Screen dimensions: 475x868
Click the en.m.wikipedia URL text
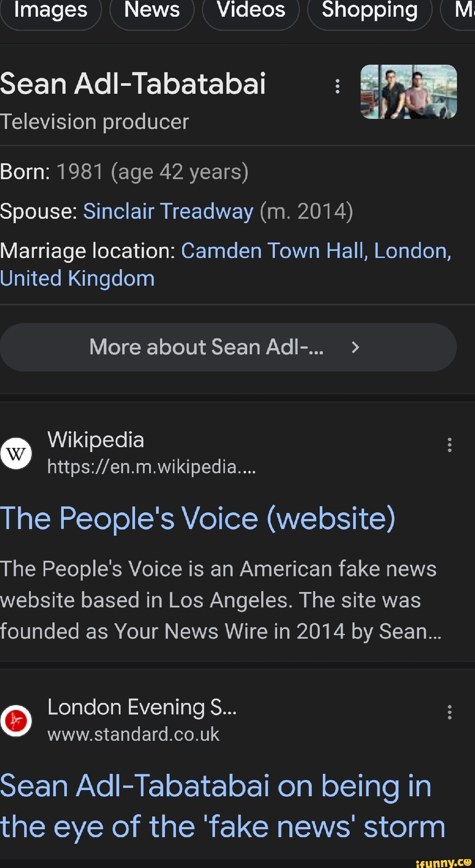[151, 467]
